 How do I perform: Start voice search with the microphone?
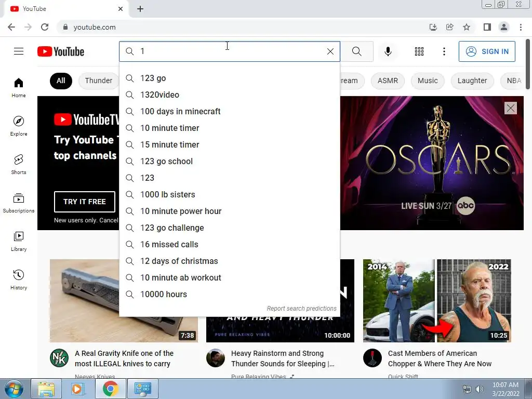(x=388, y=51)
